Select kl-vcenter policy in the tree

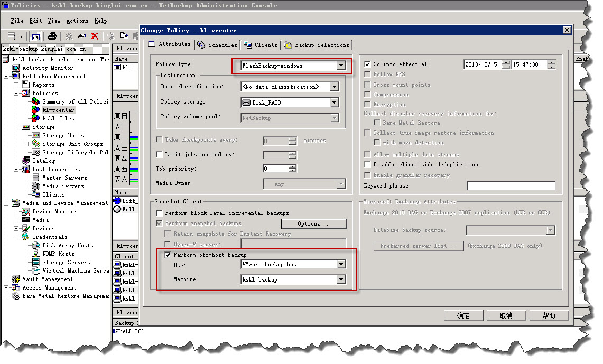click(58, 110)
